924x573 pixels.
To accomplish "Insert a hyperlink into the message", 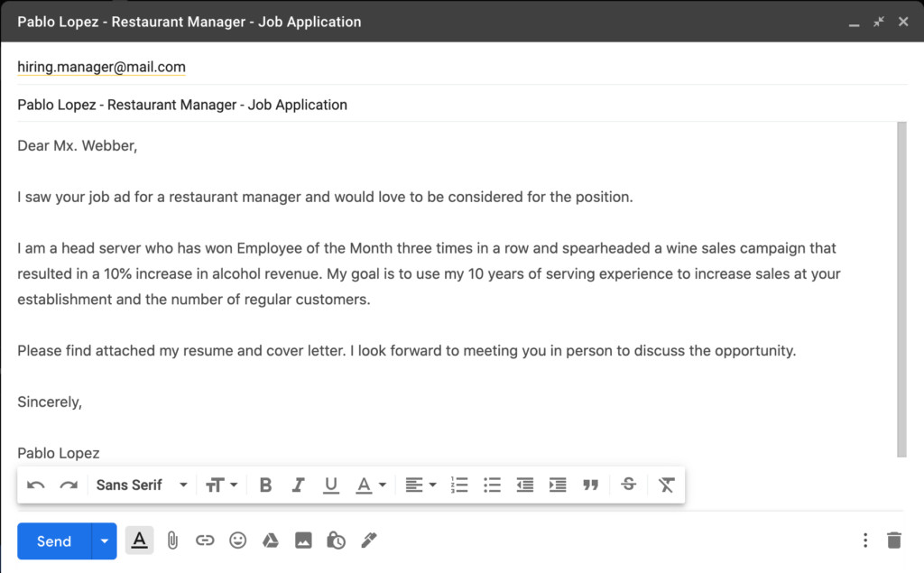I will 205,541.
